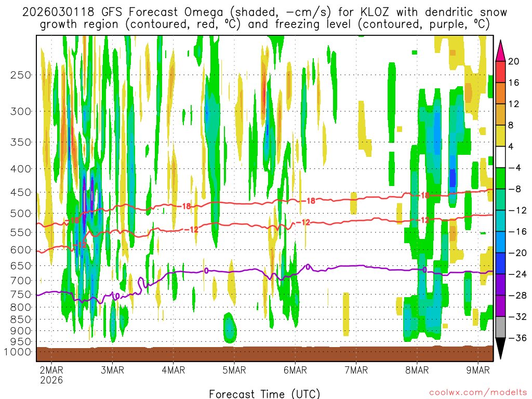The image size is (532, 399).
Task: Click the 2MAR date axis label
Action: coord(51,370)
